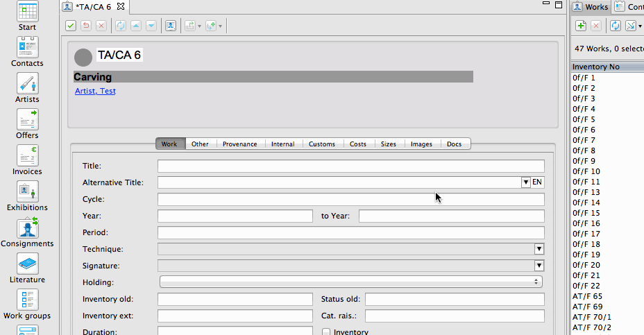Click the blue diagonal arrow icon in Works panel
The height and width of the screenshot is (335, 644).
click(630, 26)
